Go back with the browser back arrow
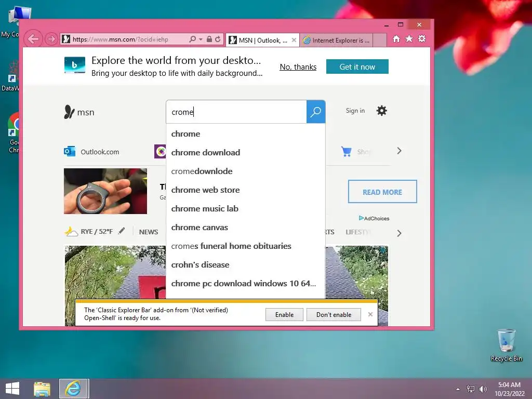The image size is (532, 399). [33, 39]
